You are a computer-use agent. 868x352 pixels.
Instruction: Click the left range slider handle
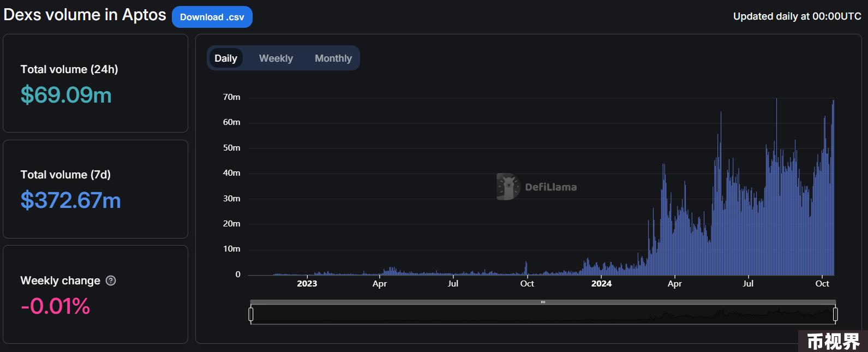click(251, 314)
